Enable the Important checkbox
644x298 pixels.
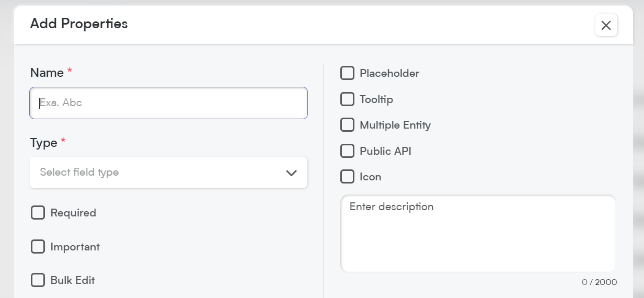coord(38,247)
